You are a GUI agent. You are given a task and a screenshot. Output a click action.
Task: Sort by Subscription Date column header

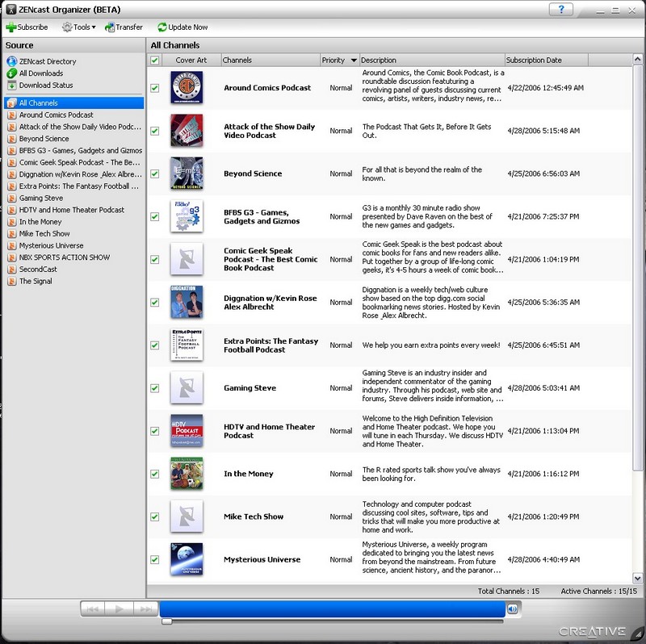[x=547, y=60]
